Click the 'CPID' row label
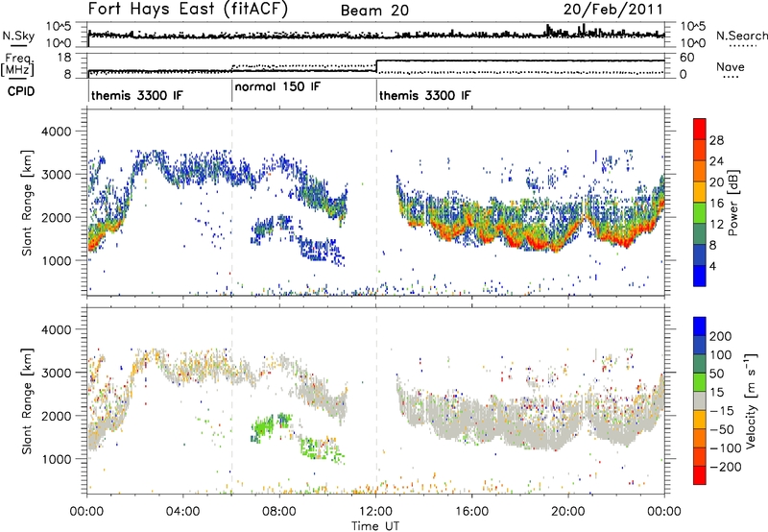This screenshot has width=768, height=532. click(21, 91)
